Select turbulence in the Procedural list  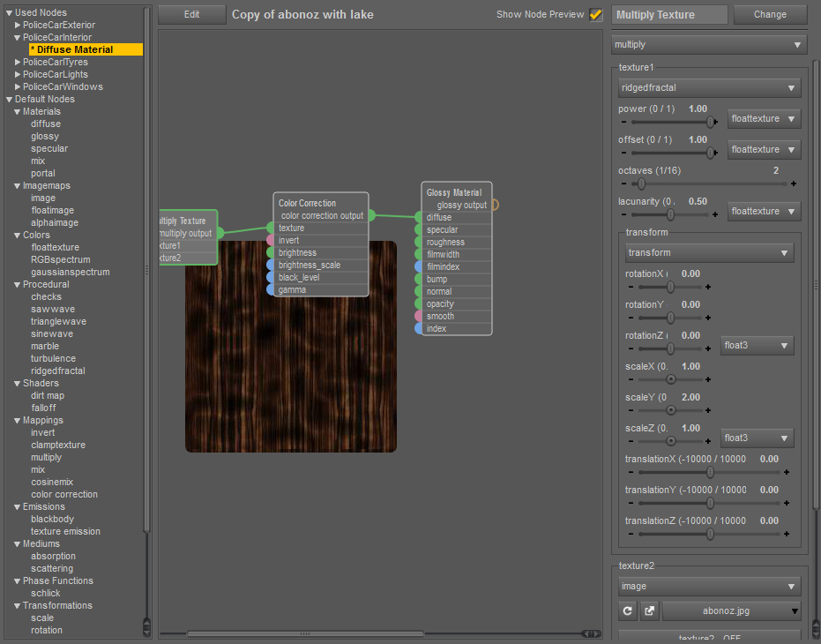[53, 358]
